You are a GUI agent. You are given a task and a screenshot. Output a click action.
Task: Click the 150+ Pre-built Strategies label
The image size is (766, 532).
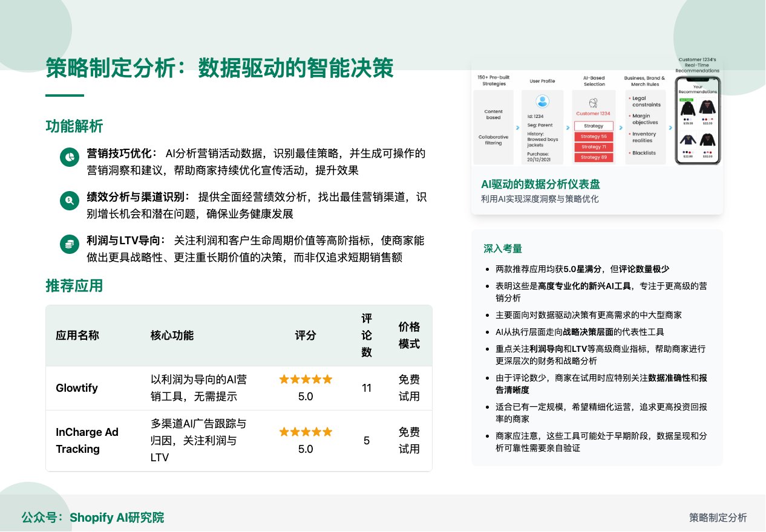point(493,80)
